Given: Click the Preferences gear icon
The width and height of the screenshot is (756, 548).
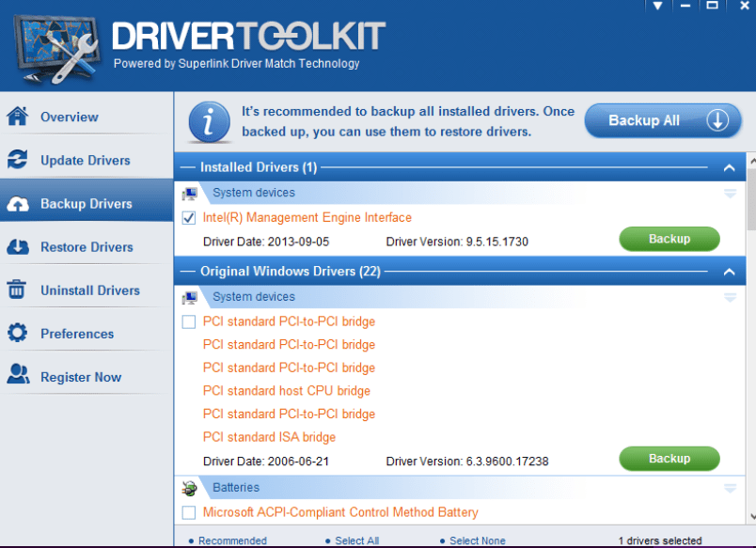Looking at the screenshot, I should pos(18,334).
